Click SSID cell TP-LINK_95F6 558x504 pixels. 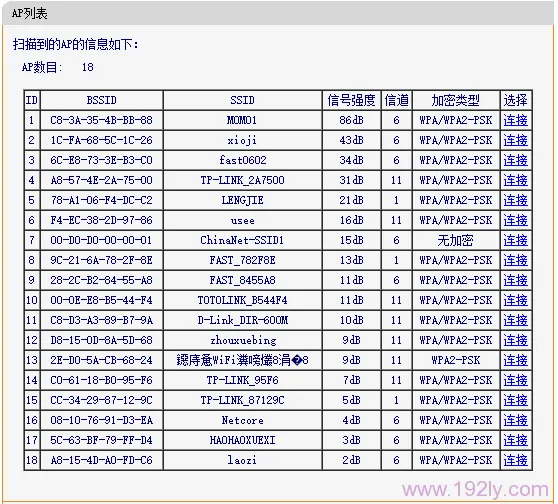(x=242, y=380)
